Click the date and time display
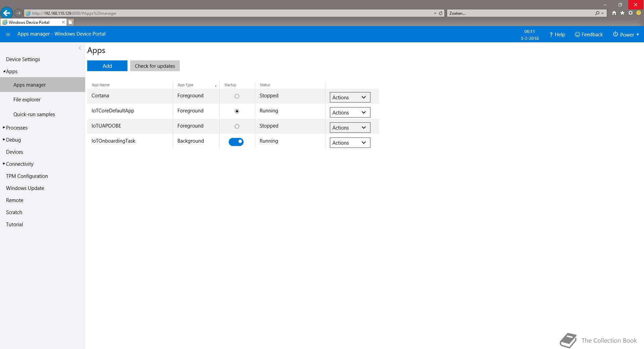The height and width of the screenshot is (349, 644). [x=530, y=35]
